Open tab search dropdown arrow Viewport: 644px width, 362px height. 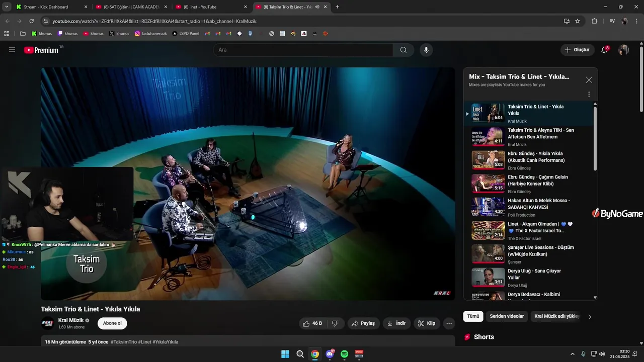click(7, 7)
